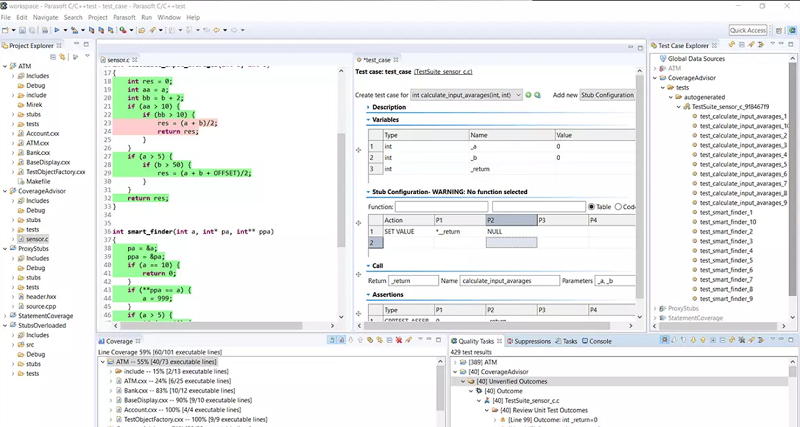Click the green add test case icon

pyautogui.click(x=528, y=95)
